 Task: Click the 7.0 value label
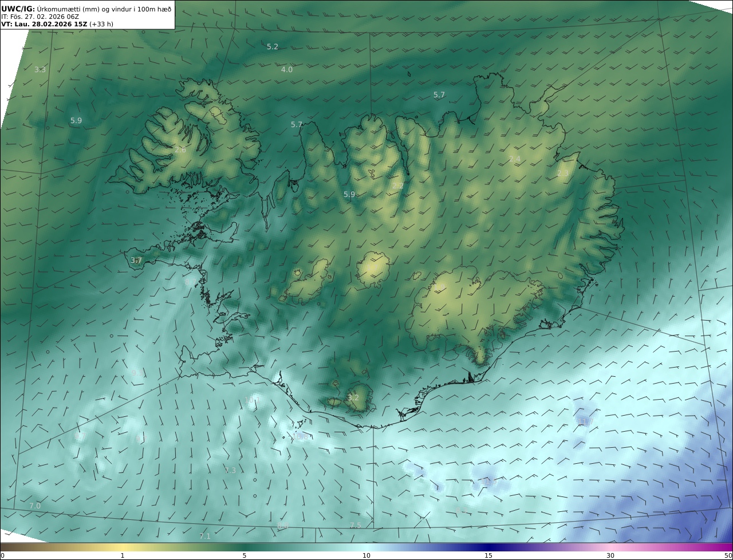(35, 506)
